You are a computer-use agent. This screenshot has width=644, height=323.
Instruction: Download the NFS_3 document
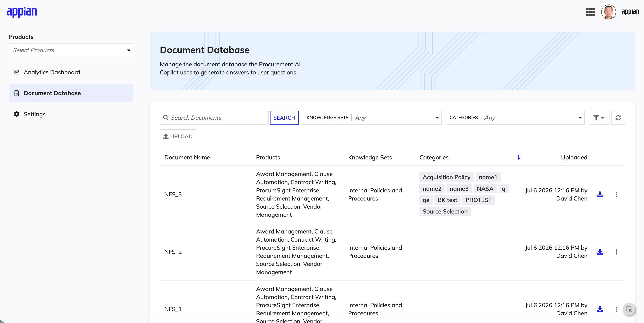point(600,194)
